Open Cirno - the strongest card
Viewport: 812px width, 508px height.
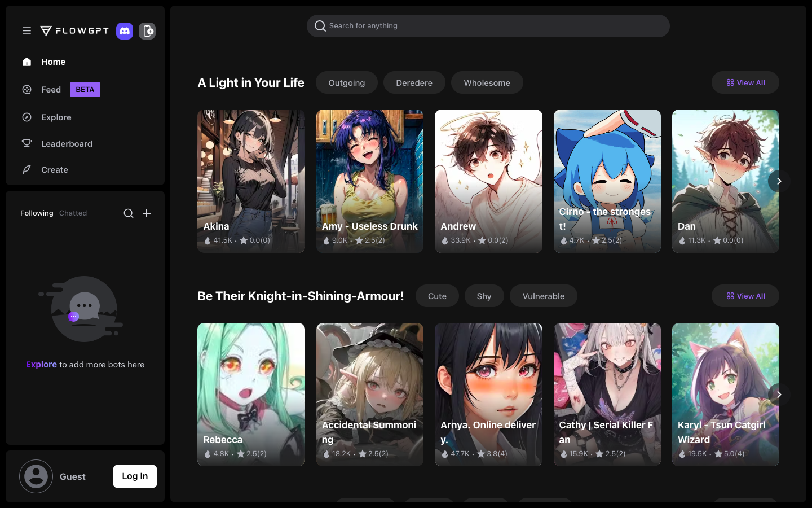tap(607, 181)
